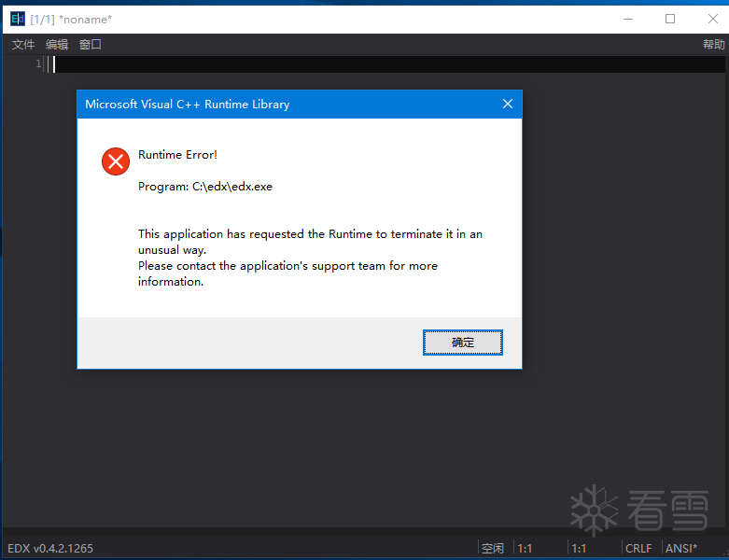Viewport: 729px width, 560px height.
Task: Close the EDX editor window
Action: [713, 19]
